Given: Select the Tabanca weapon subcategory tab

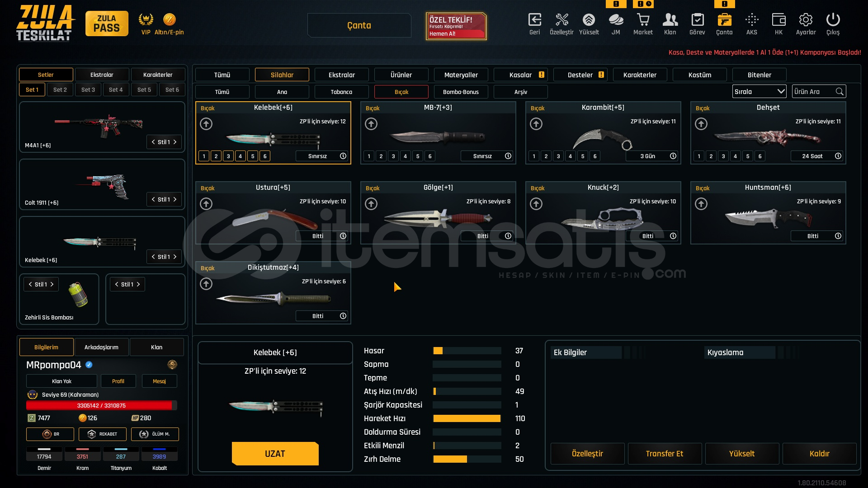Looking at the screenshot, I should [x=341, y=92].
